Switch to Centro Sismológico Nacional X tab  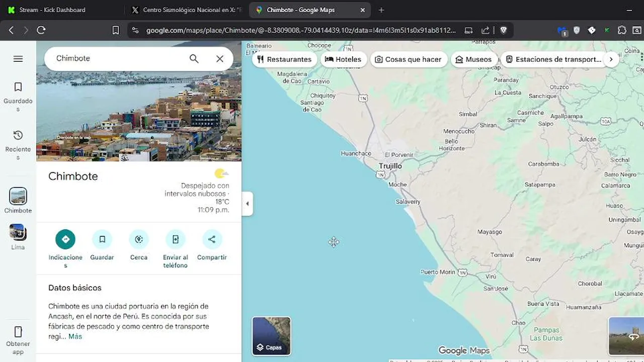(x=186, y=10)
